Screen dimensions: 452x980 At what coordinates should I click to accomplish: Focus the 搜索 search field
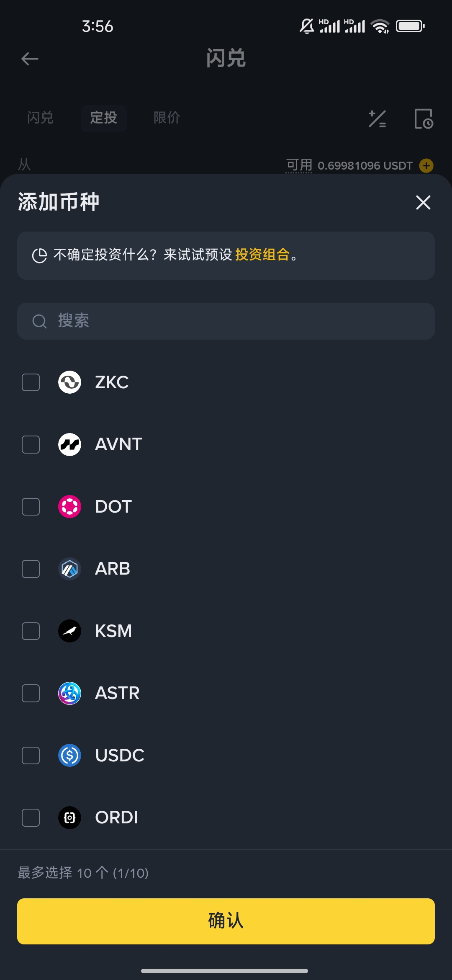tap(226, 321)
